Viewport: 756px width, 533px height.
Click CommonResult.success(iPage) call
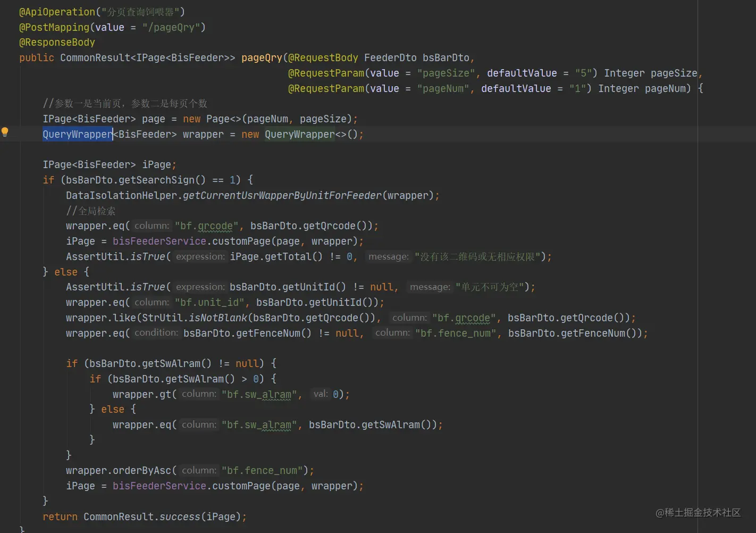[x=162, y=517]
